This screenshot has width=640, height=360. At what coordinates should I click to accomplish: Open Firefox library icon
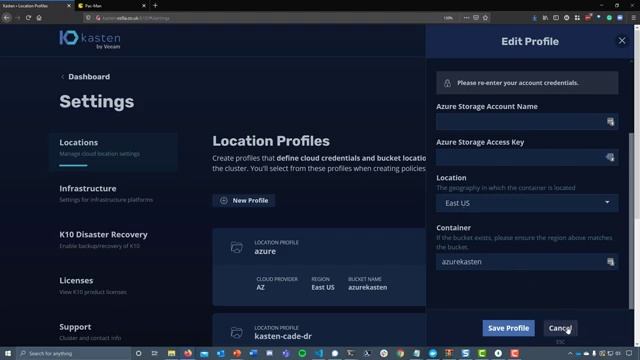(x=545, y=18)
